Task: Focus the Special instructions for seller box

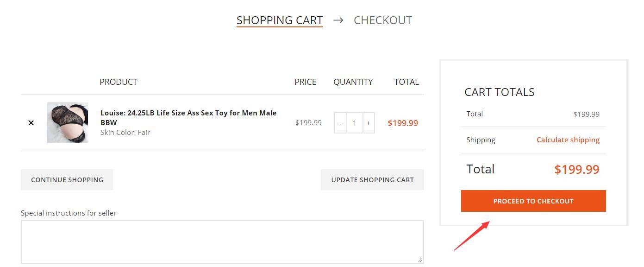Action: (222, 242)
